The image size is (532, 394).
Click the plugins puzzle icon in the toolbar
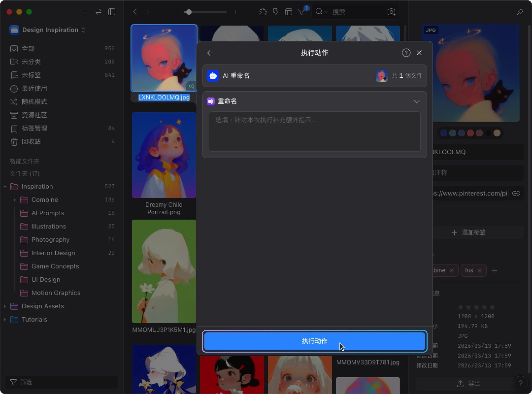263,12
